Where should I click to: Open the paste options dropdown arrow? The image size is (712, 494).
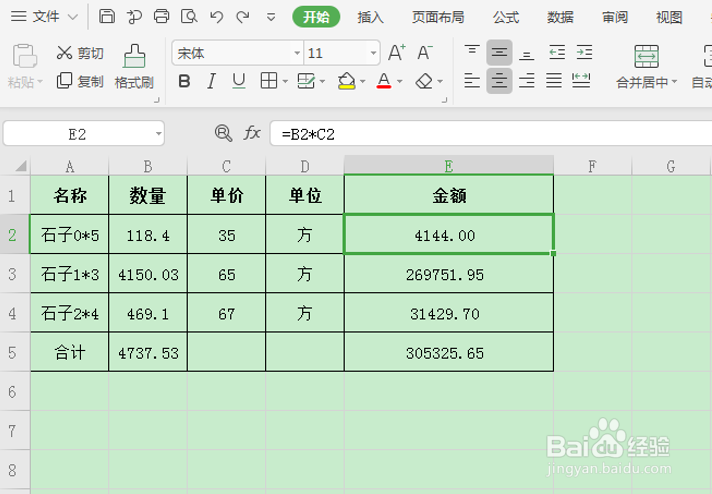coord(40,82)
